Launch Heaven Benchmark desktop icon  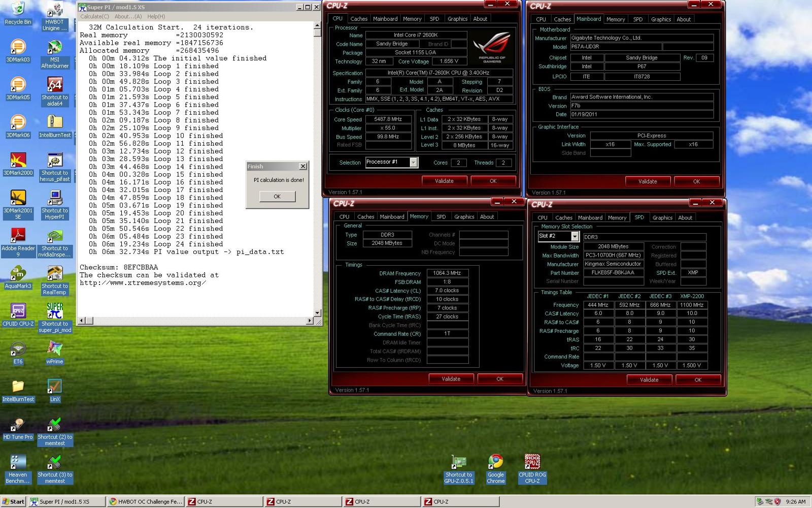[18, 469]
